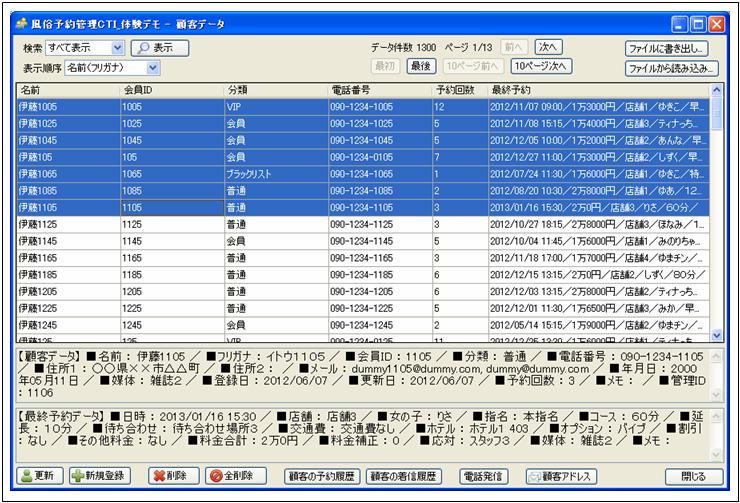Open 顧客の予約履歴 reservation history
The image size is (740, 503).
coord(323,476)
